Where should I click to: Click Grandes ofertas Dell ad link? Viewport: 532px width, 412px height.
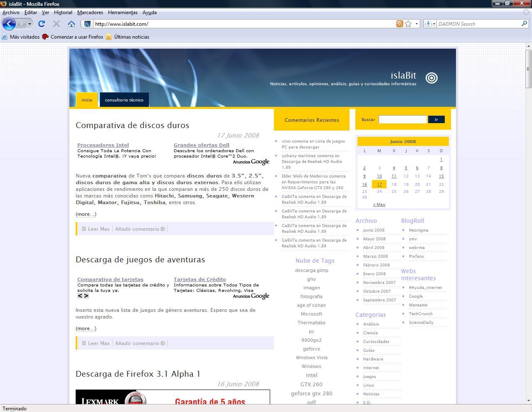point(202,145)
